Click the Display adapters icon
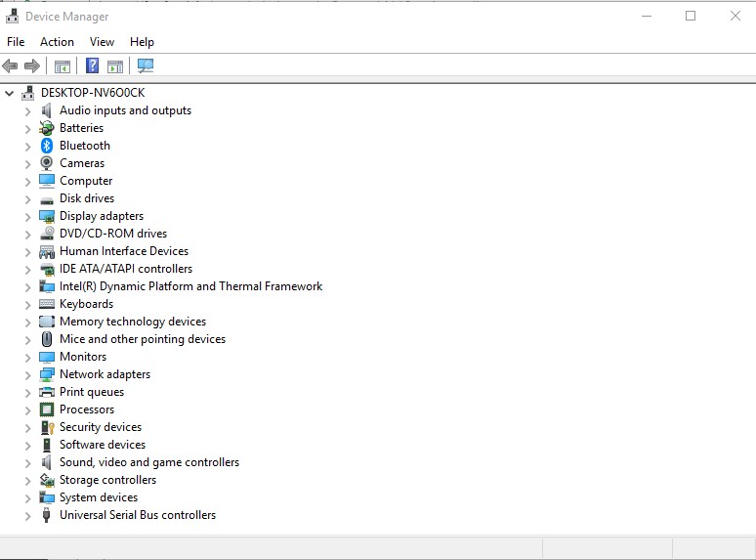This screenshot has height=560, width=756. [47, 216]
